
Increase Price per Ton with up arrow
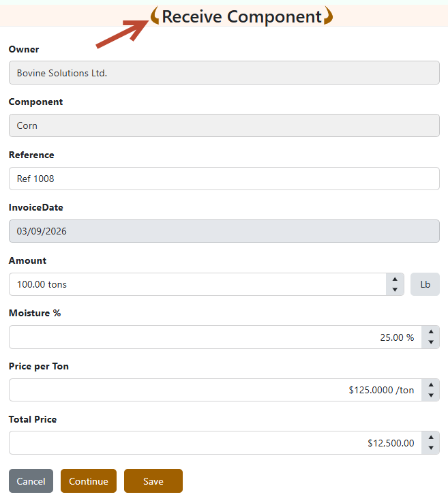pyautogui.click(x=431, y=384)
